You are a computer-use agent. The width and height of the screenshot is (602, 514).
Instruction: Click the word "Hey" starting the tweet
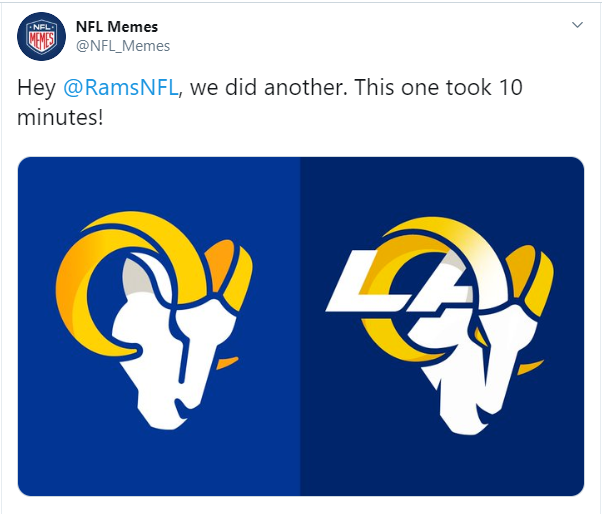point(36,88)
